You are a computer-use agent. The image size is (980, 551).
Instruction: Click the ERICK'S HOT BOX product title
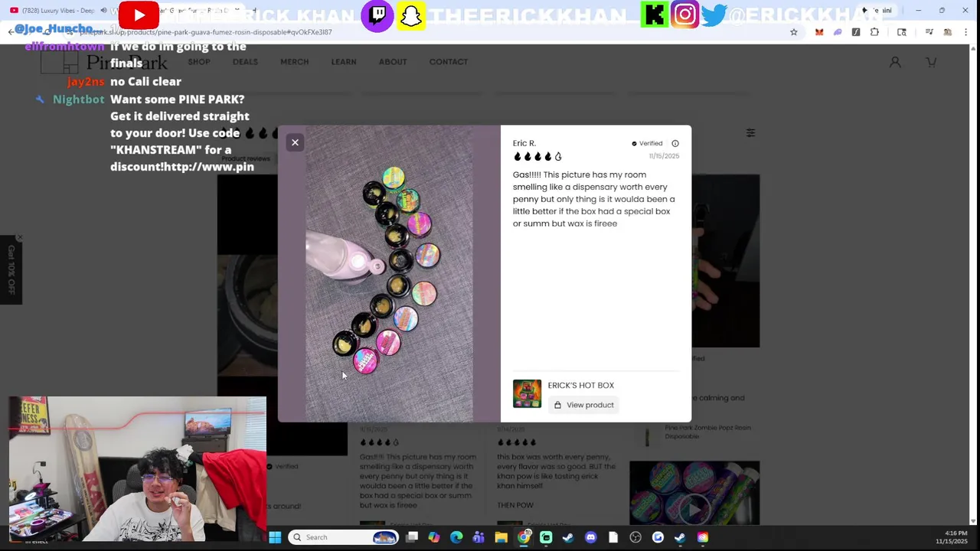click(580, 385)
